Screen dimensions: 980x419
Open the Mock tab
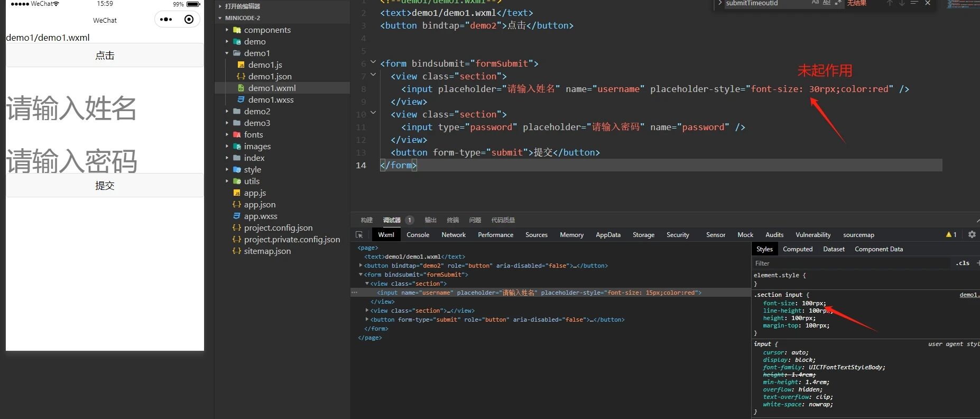pos(745,235)
